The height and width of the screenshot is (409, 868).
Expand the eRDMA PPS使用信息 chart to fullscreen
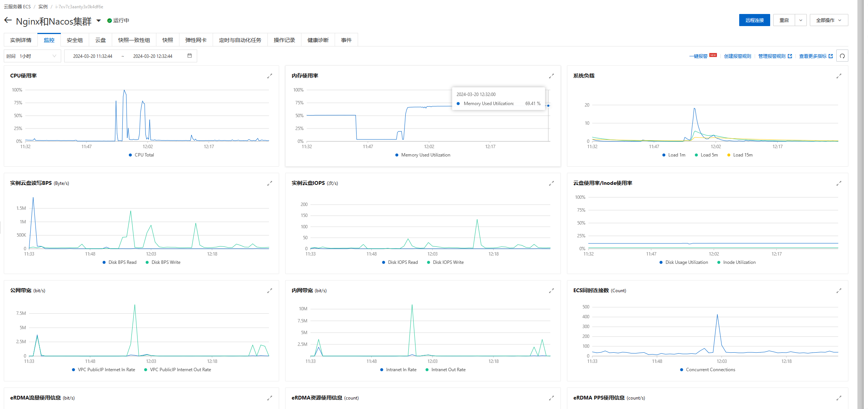839,398
